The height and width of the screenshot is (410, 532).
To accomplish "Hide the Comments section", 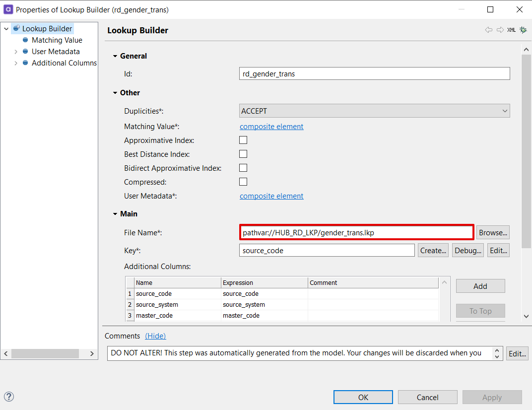I will (x=155, y=336).
